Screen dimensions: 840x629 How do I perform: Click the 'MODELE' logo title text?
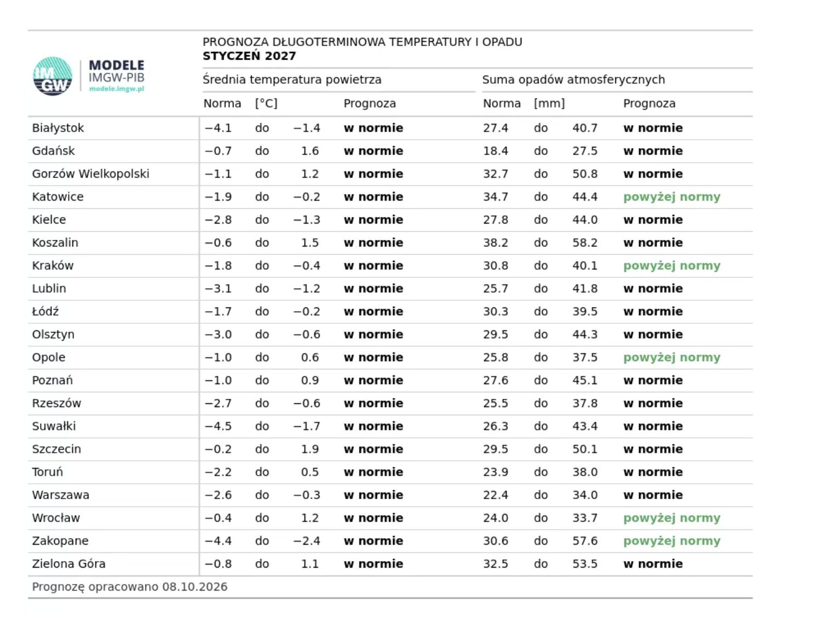point(117,66)
